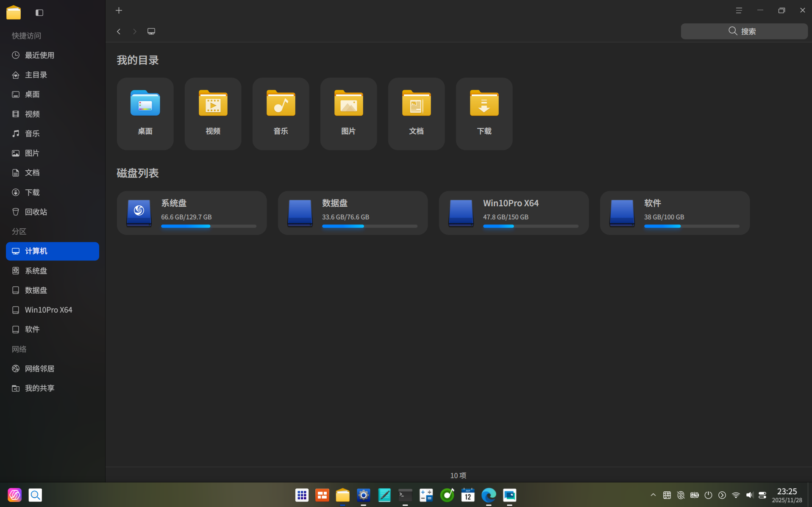Select 桌面 in sidebar

[53, 94]
